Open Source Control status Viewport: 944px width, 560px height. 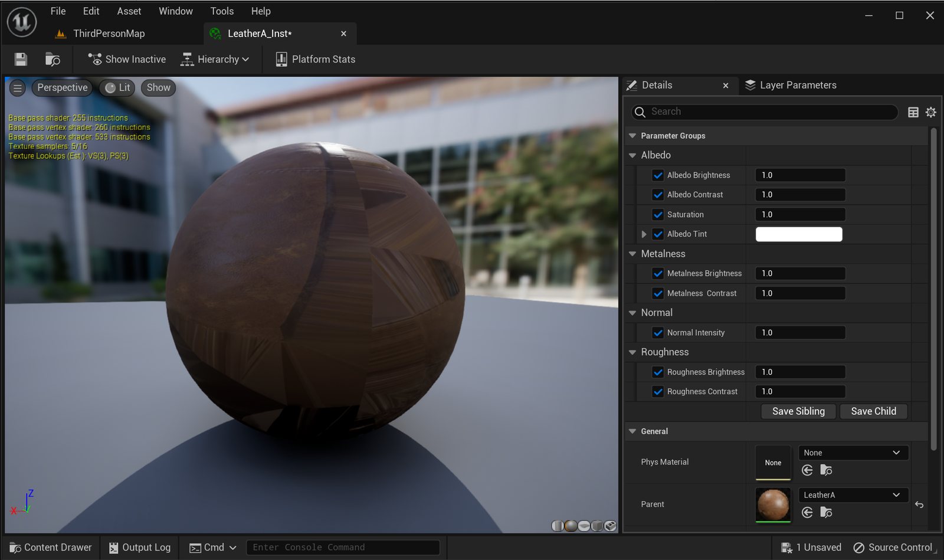click(893, 548)
